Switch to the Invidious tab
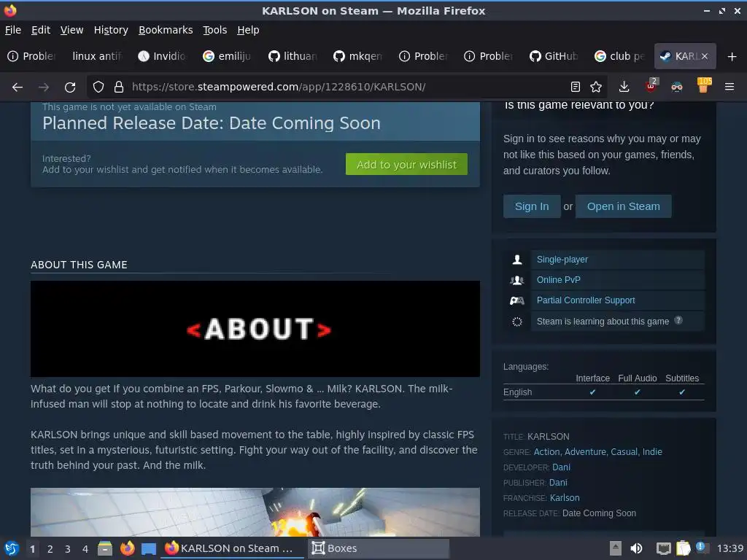This screenshot has height=560, width=747. tap(162, 56)
